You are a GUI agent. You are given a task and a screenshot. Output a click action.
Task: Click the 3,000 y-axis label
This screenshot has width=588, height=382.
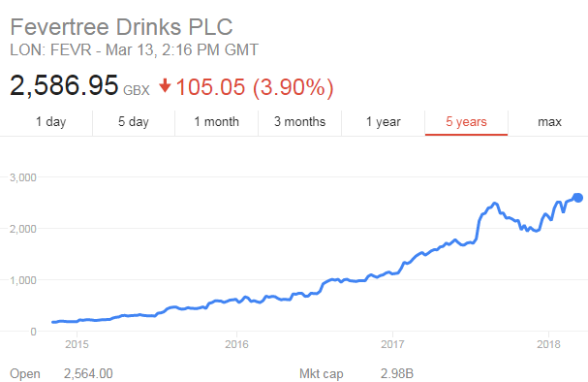(23, 177)
